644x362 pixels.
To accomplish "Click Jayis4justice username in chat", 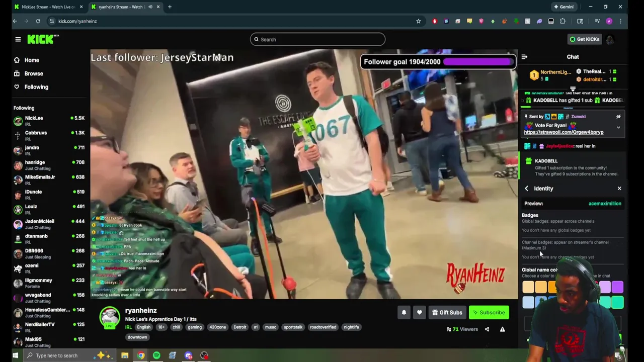I will (x=560, y=146).
